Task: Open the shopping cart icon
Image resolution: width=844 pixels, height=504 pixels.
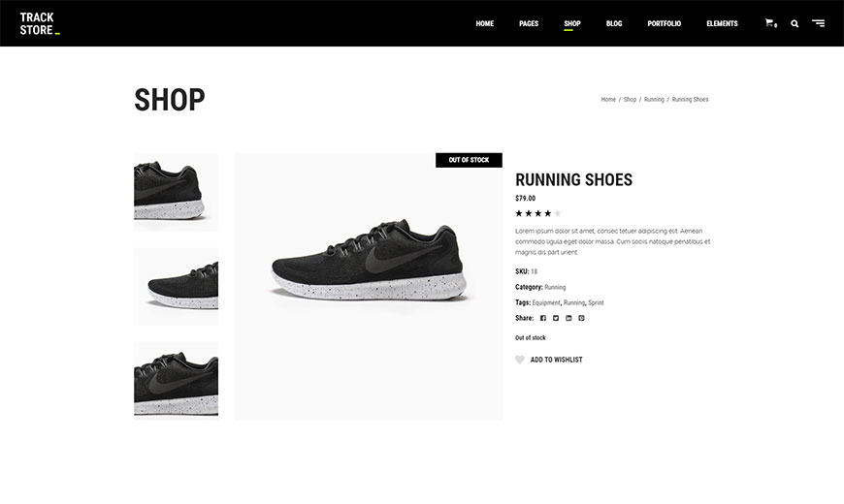Action: [769, 23]
